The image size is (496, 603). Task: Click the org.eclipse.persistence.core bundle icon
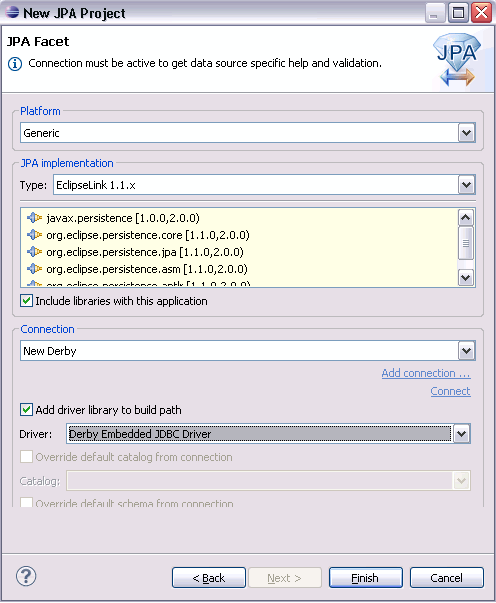[34, 235]
